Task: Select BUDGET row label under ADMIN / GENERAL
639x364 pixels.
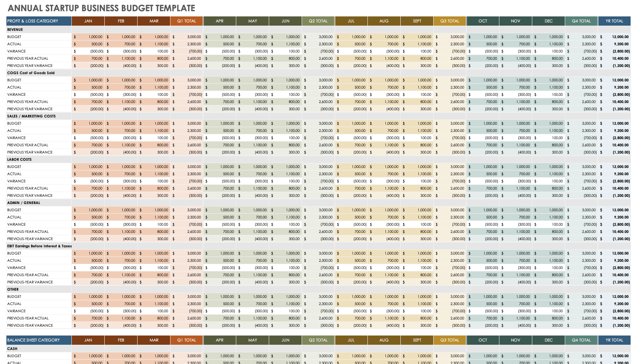Action: 14,210
